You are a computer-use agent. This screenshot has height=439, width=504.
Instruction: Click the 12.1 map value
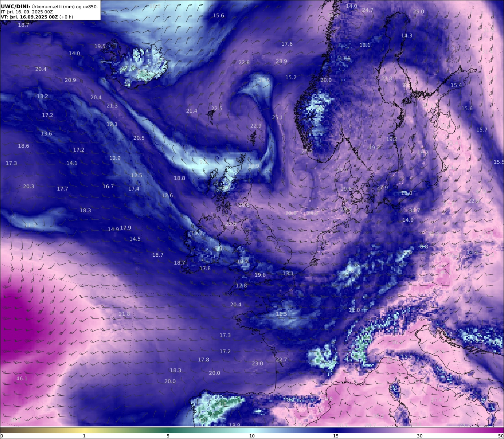click(112, 124)
